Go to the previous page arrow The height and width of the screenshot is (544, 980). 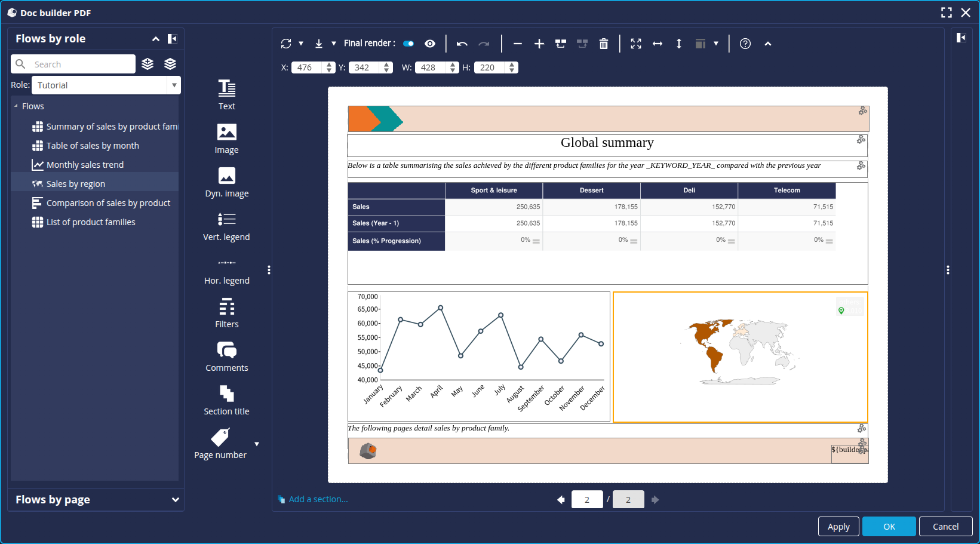coord(561,500)
